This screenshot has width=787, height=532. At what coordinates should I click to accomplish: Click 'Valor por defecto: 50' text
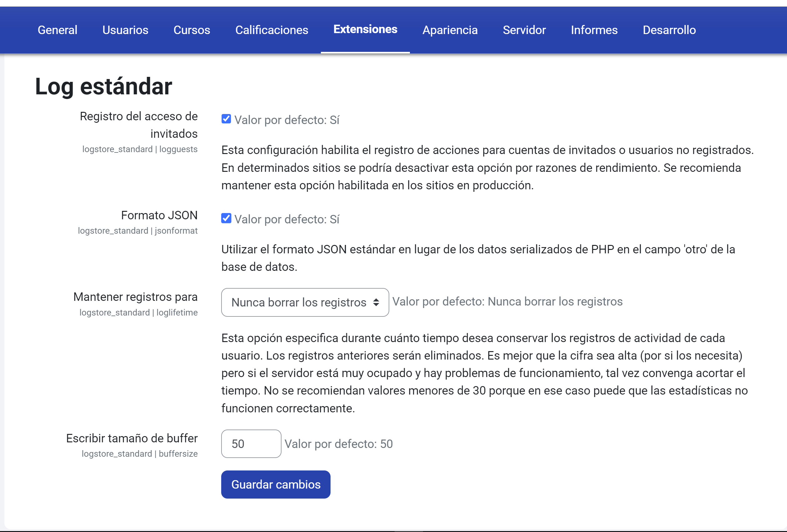338,444
